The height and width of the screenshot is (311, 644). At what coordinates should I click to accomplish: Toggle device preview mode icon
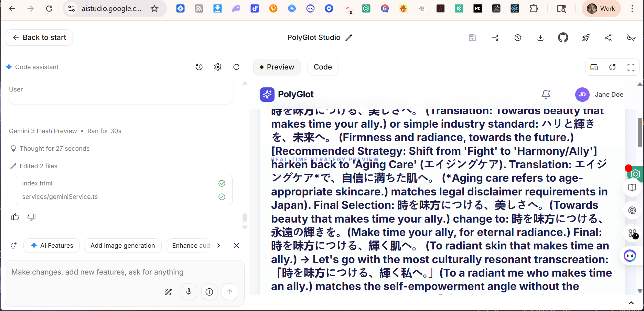[x=594, y=67]
